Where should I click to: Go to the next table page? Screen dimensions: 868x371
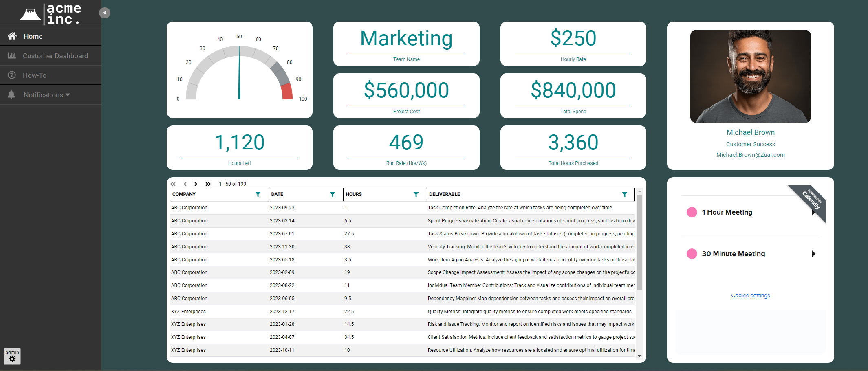click(x=196, y=184)
